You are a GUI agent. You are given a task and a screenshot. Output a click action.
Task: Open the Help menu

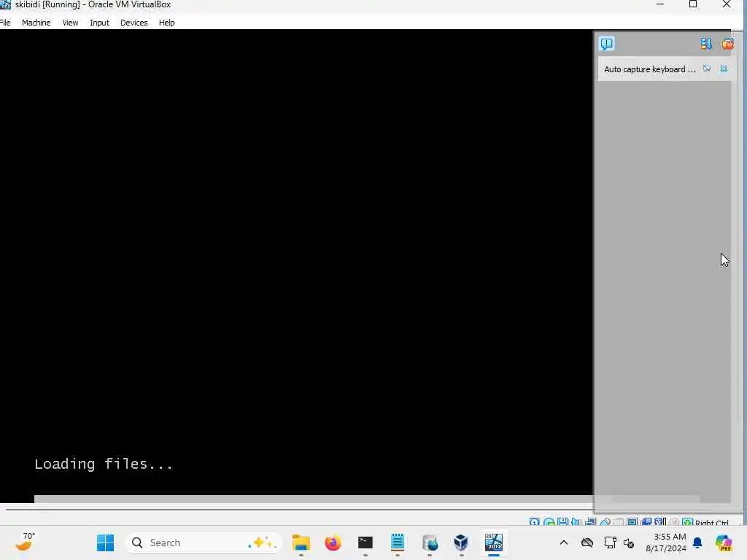tap(167, 23)
